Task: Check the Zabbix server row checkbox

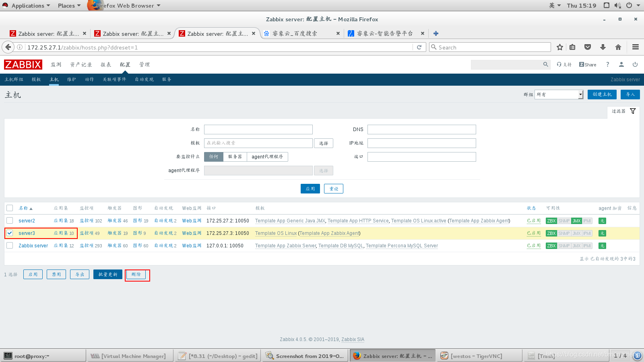Action: (x=10, y=245)
